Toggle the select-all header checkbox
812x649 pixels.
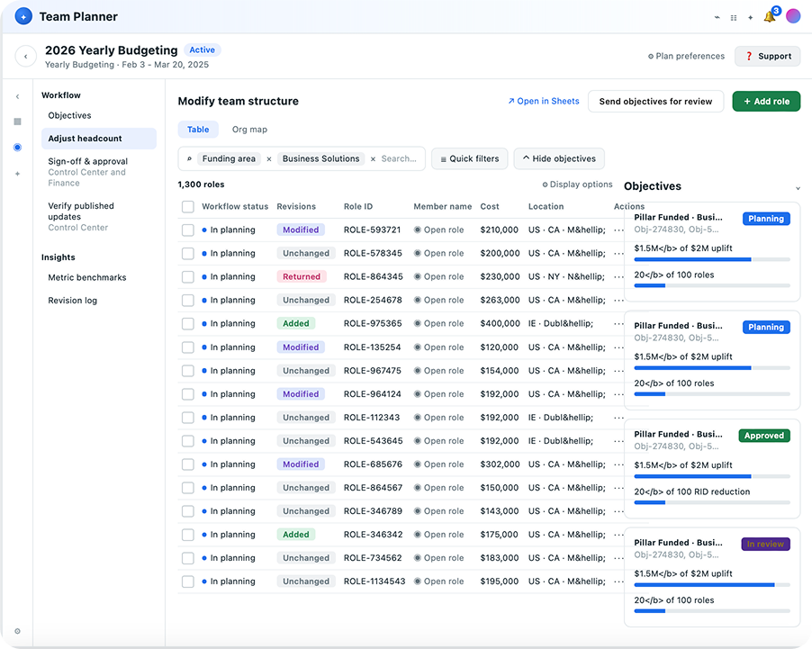[188, 207]
